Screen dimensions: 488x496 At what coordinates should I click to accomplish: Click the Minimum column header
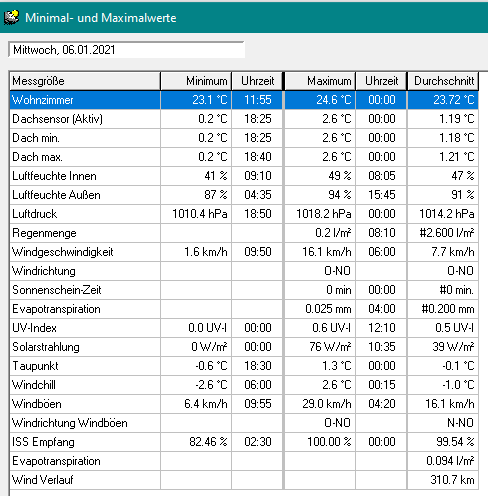(196, 81)
